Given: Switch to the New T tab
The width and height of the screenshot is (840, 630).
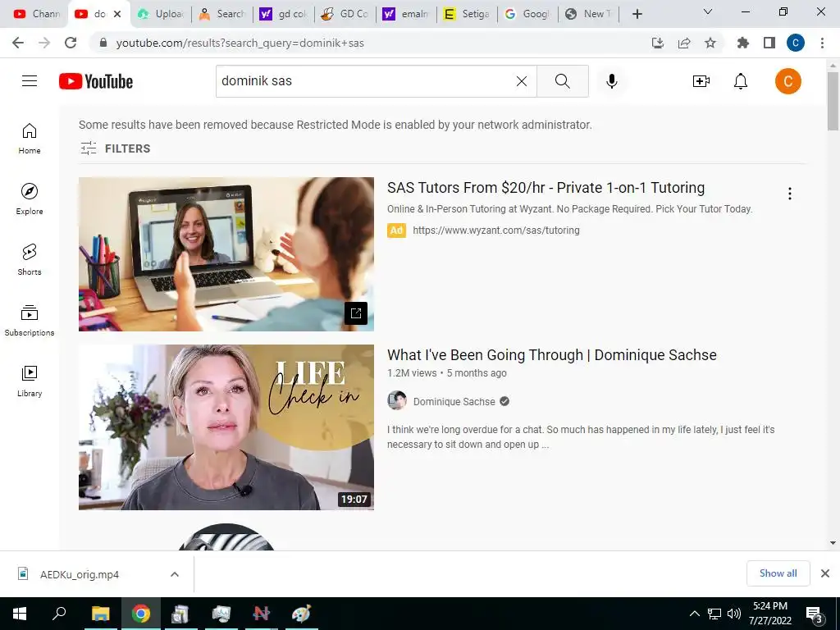Looking at the screenshot, I should coord(588,14).
